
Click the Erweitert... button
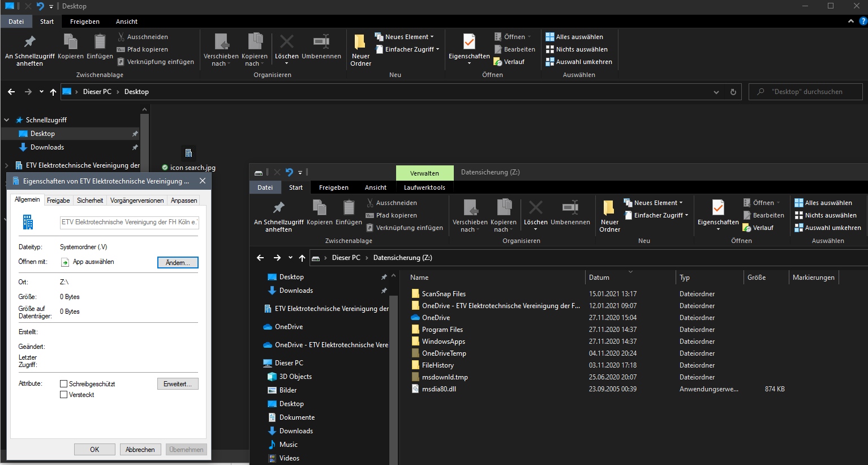pyautogui.click(x=178, y=384)
